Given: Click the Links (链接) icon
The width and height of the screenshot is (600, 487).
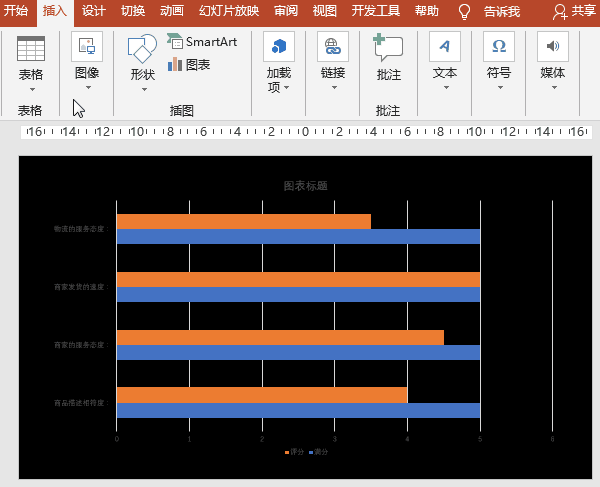Looking at the screenshot, I should pyautogui.click(x=333, y=47).
